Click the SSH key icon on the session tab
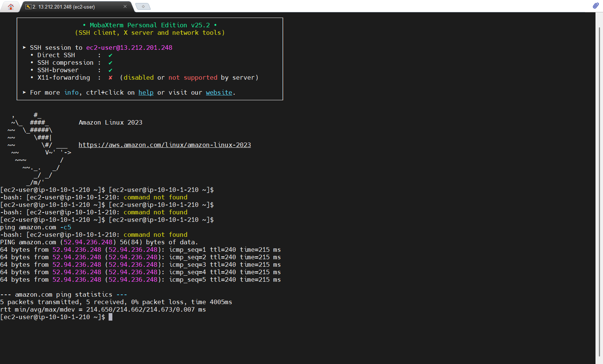This screenshot has height=364, width=603. coord(28,6)
